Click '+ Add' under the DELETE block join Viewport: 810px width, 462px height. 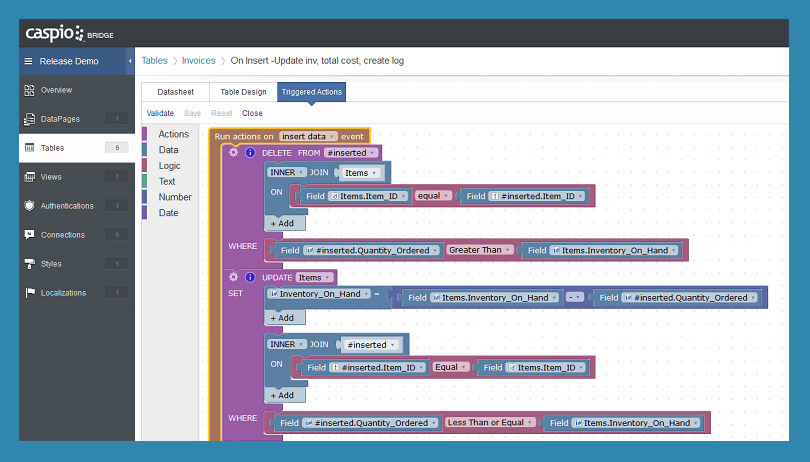[x=280, y=223]
